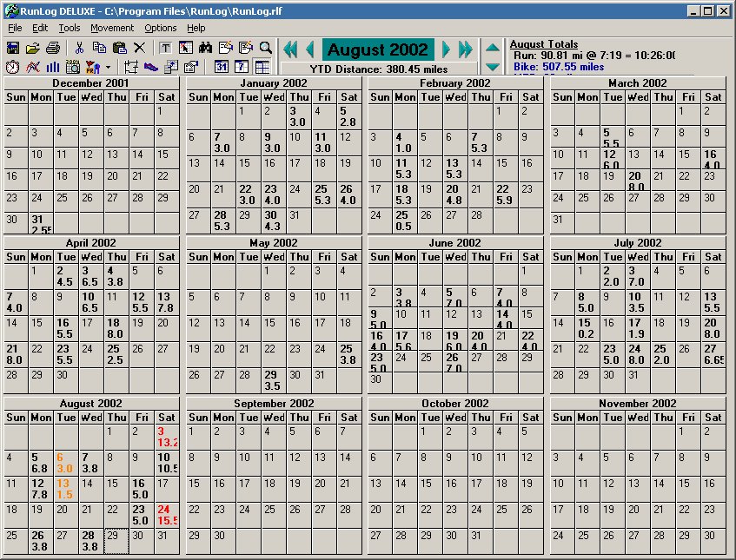Click the calendar pointer icon

185,48
